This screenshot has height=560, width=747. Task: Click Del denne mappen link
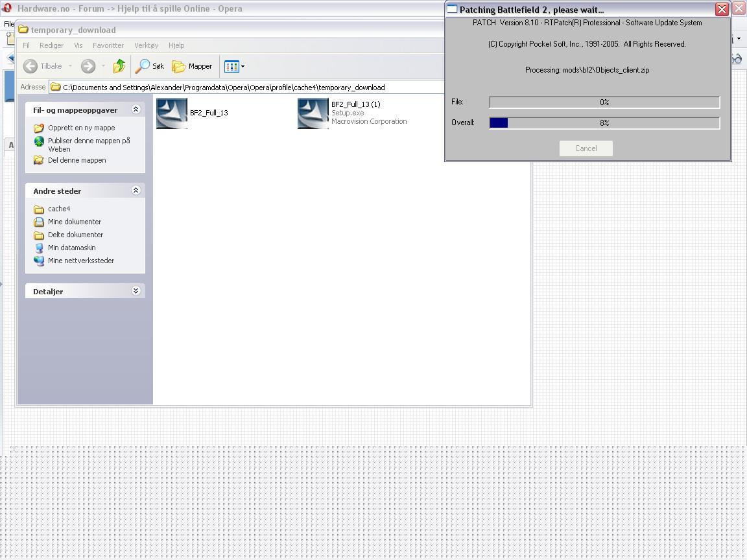77,160
